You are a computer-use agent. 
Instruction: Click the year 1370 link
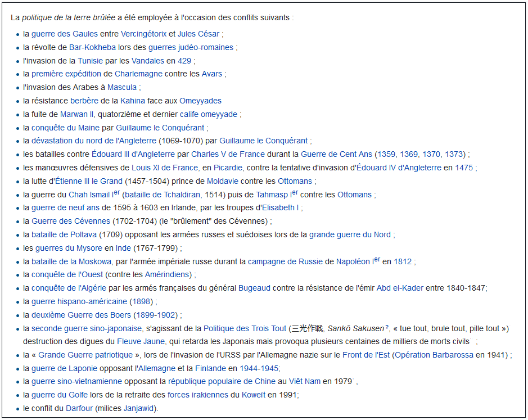pyautogui.click(x=431, y=154)
